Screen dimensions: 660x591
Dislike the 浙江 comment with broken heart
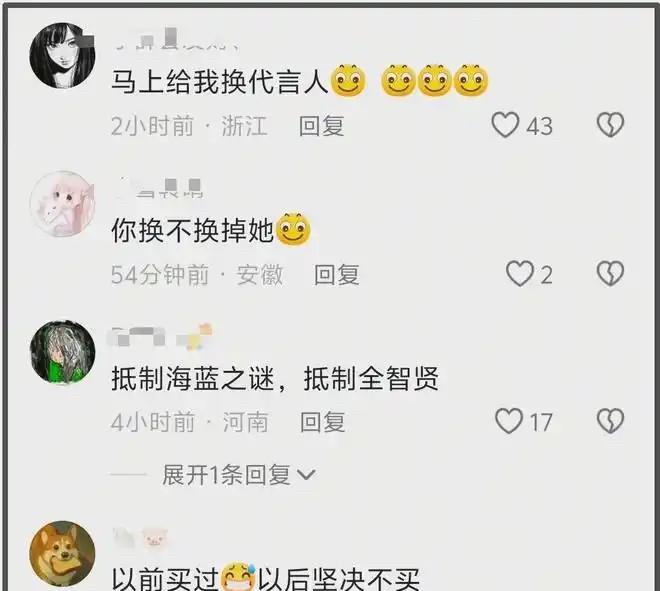pyautogui.click(x=610, y=125)
